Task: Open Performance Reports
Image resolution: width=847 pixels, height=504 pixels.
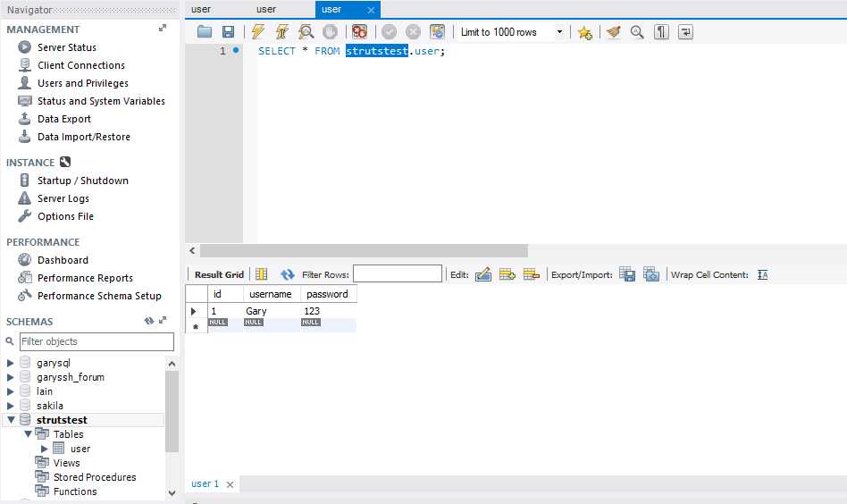Action: [85, 278]
